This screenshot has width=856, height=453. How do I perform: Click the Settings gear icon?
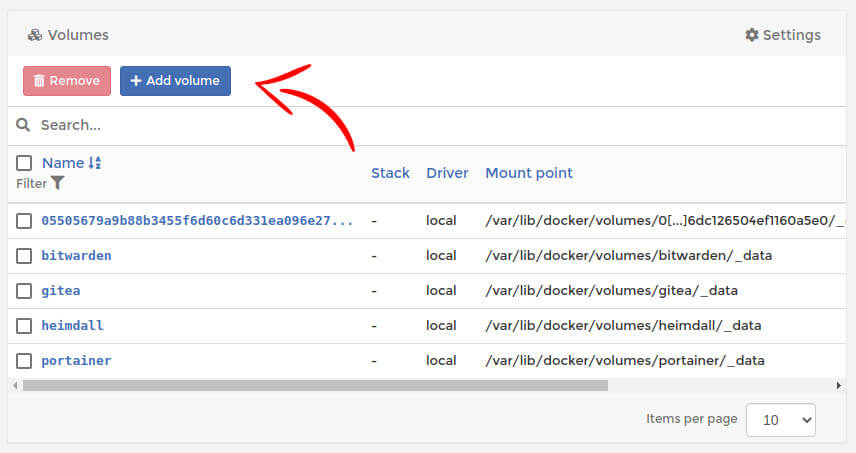[x=752, y=35]
